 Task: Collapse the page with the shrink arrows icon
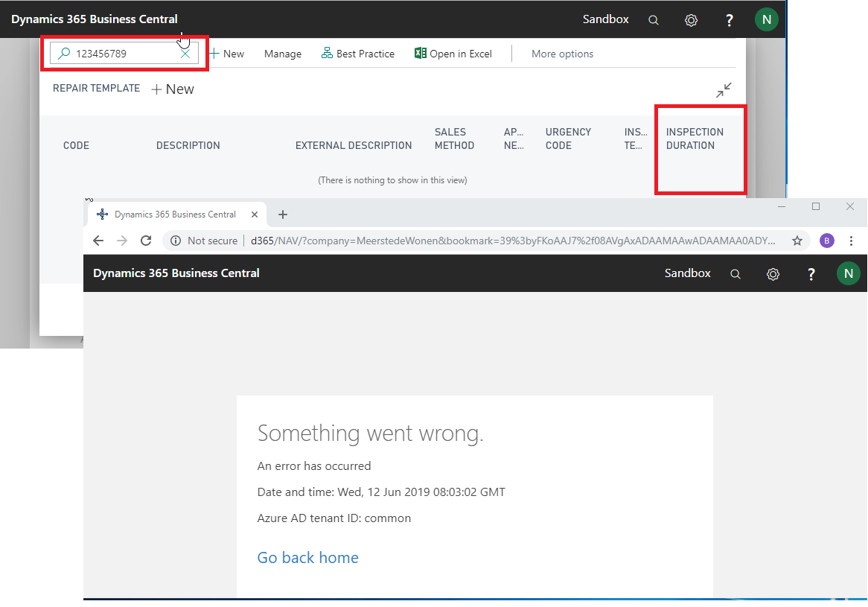click(x=724, y=89)
